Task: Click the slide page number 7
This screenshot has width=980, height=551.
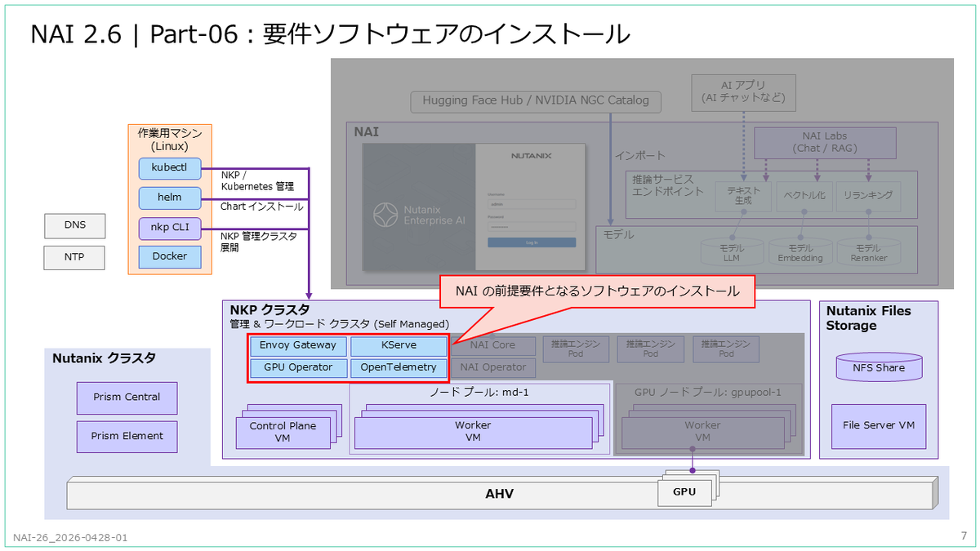Action: [x=964, y=536]
